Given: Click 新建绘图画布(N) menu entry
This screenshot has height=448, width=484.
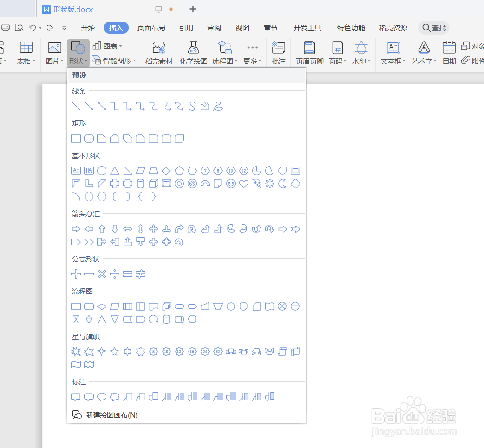Looking at the screenshot, I should click(x=186, y=415).
